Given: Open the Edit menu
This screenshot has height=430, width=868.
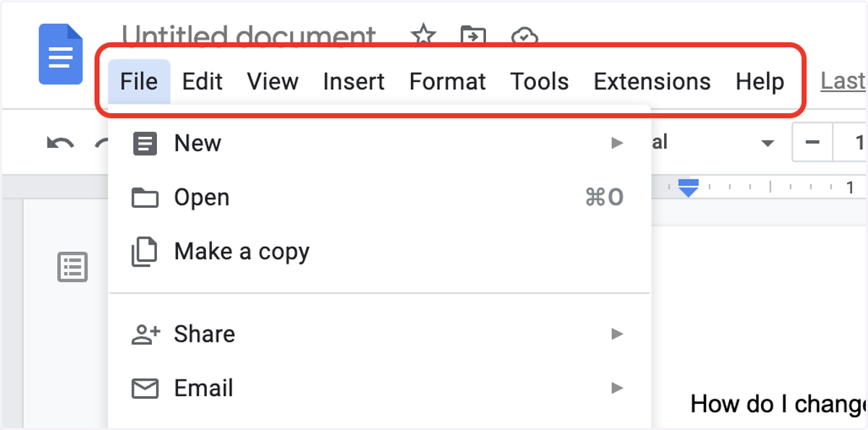Looking at the screenshot, I should point(203,82).
